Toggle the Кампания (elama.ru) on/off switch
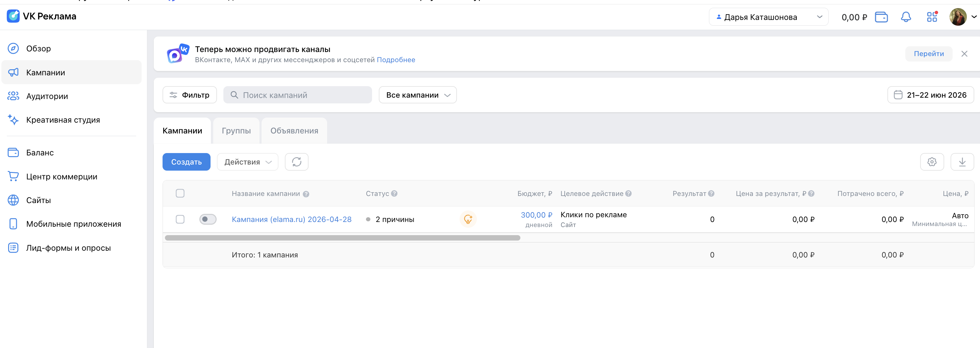The width and height of the screenshot is (980, 348). [x=208, y=220]
